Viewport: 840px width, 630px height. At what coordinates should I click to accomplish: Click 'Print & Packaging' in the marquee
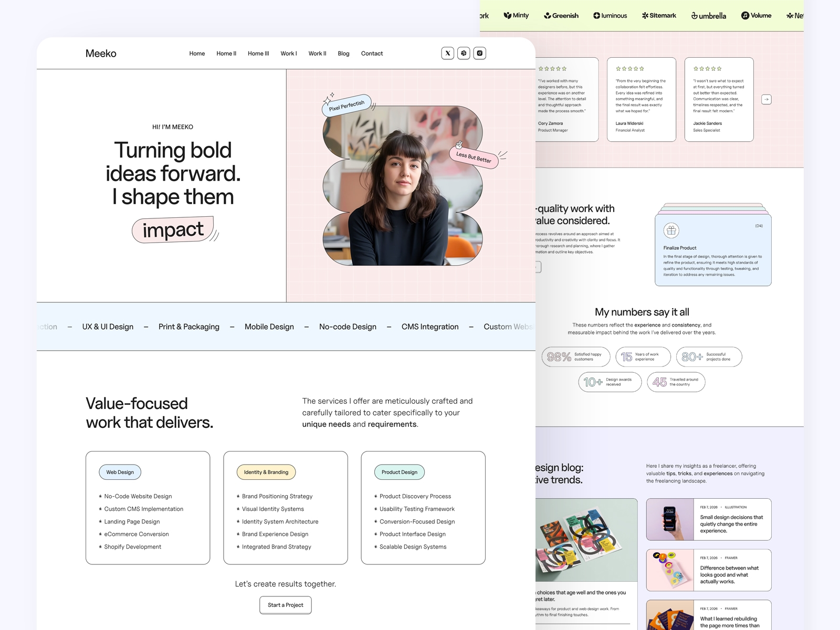pos(189,327)
